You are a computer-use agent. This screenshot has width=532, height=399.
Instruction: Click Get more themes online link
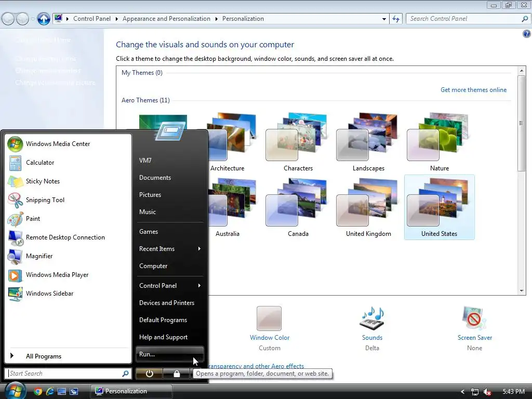[473, 90]
